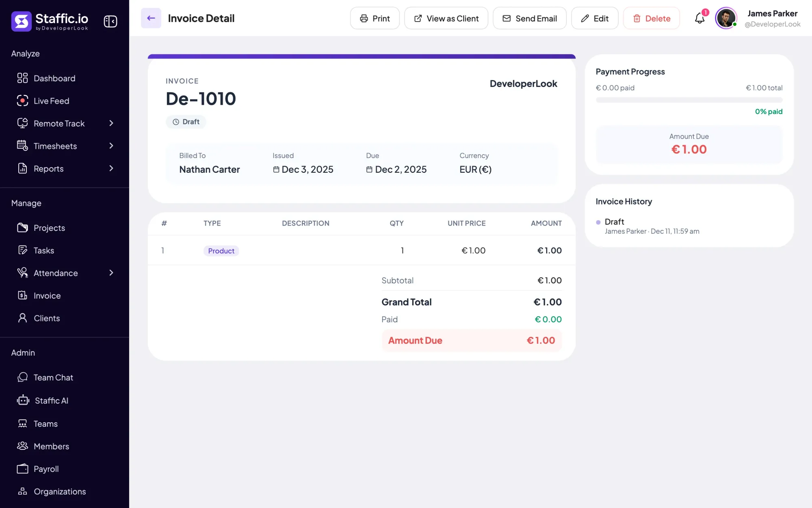Click the Draft status badge
Screen dimensions: 812x508
[186, 122]
